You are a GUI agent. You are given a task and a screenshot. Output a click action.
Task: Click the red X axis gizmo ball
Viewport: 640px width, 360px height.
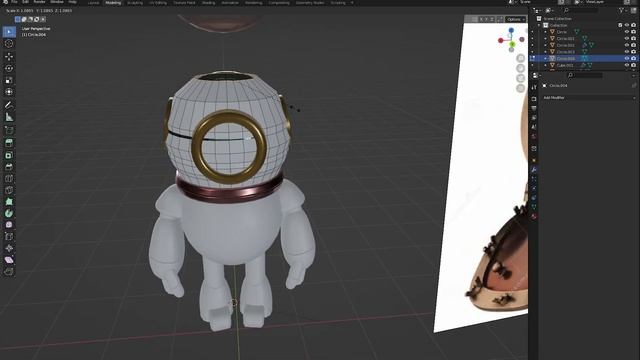[501, 40]
